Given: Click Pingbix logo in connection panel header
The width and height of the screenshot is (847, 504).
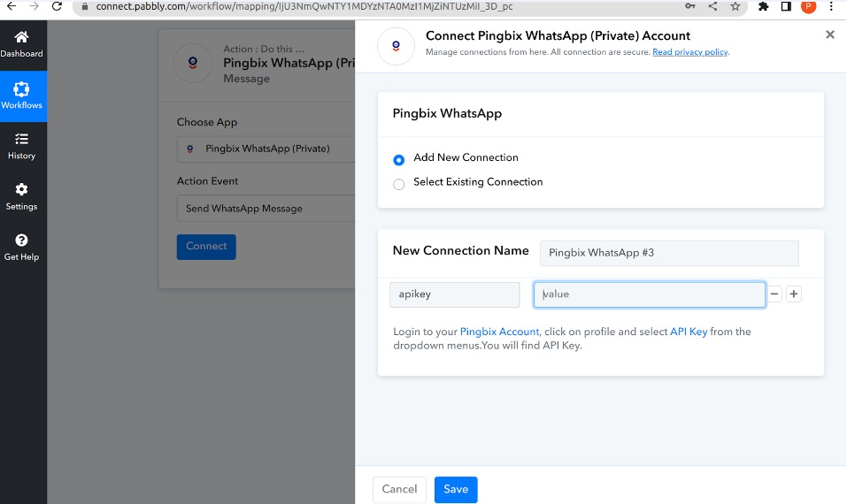Looking at the screenshot, I should pyautogui.click(x=396, y=46).
